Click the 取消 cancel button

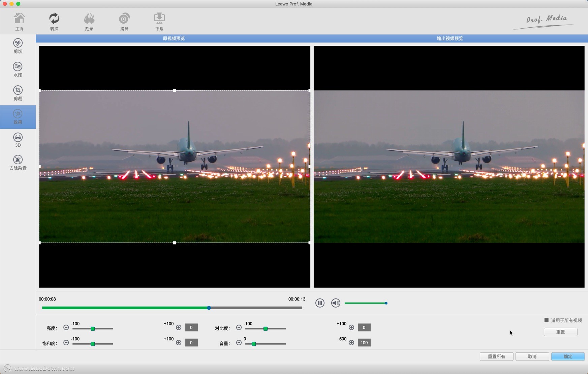tap(532, 356)
